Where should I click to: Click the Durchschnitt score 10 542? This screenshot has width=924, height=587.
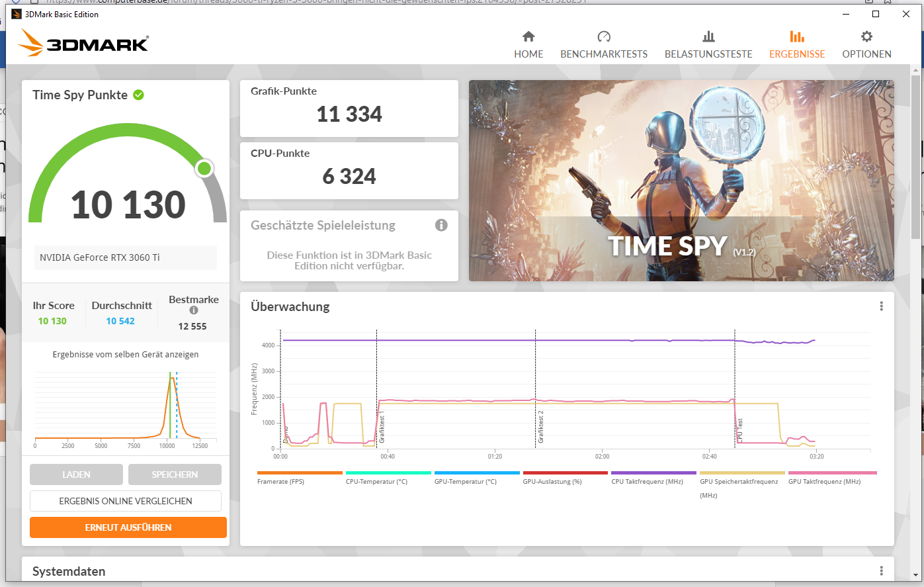tap(120, 321)
